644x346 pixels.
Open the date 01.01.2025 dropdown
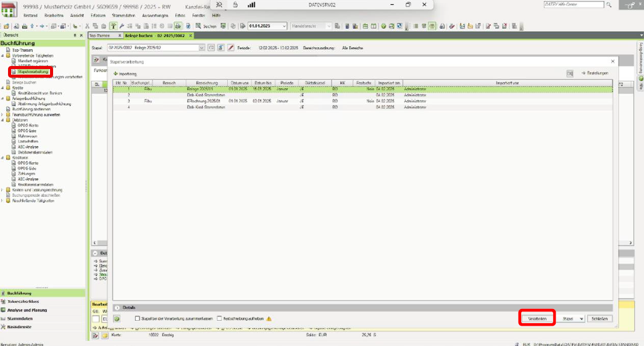tap(284, 27)
